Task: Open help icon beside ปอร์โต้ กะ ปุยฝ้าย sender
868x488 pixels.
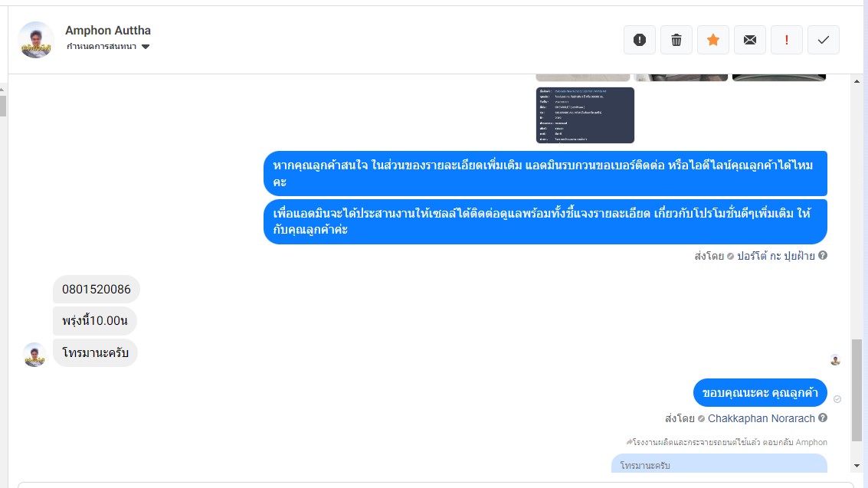Action: click(x=823, y=255)
